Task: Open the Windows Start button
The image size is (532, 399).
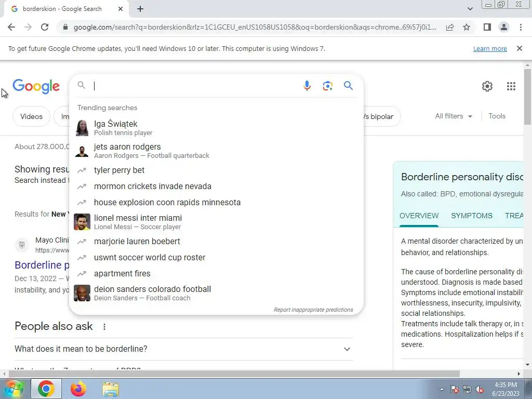Action: 13,389
